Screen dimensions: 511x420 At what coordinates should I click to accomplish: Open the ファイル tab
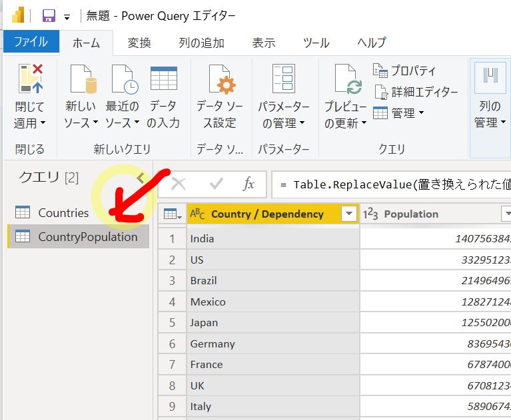tap(31, 42)
